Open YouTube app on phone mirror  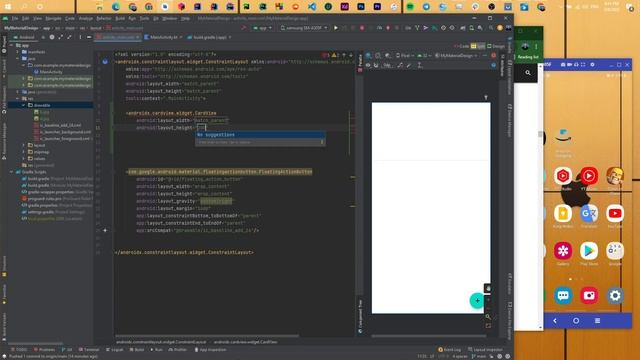click(x=615, y=213)
